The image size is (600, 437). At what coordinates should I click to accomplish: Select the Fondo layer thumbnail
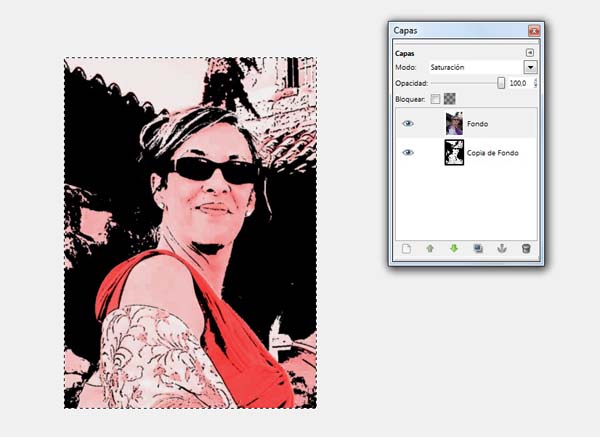click(x=454, y=123)
